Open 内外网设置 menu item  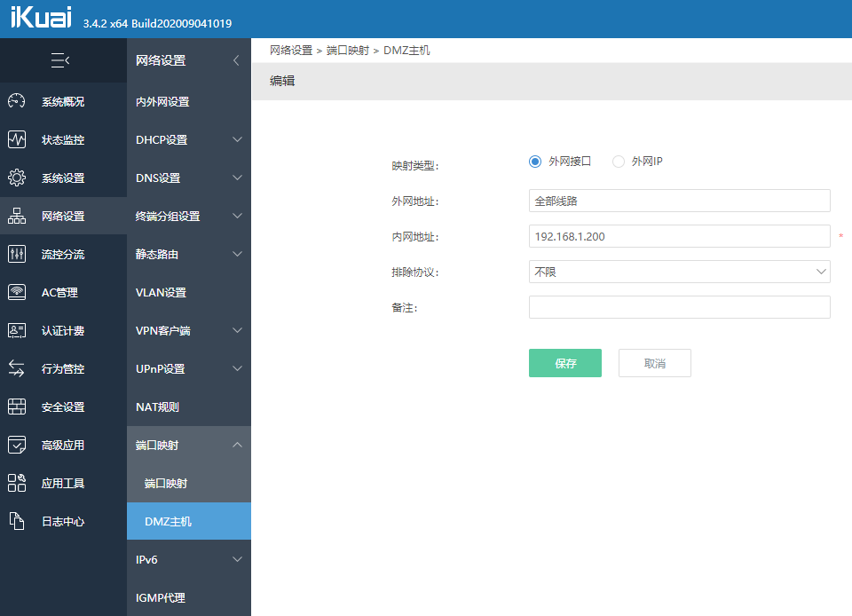click(x=188, y=101)
